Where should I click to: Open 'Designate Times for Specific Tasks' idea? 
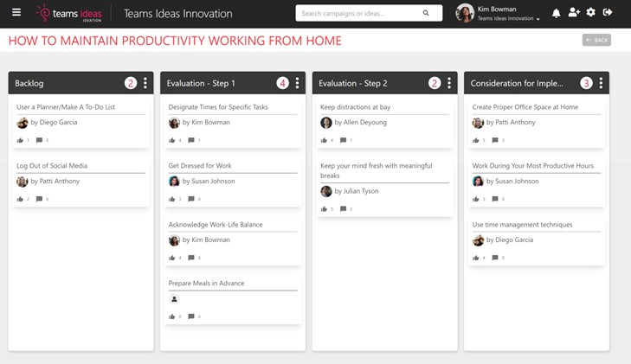tap(218, 107)
